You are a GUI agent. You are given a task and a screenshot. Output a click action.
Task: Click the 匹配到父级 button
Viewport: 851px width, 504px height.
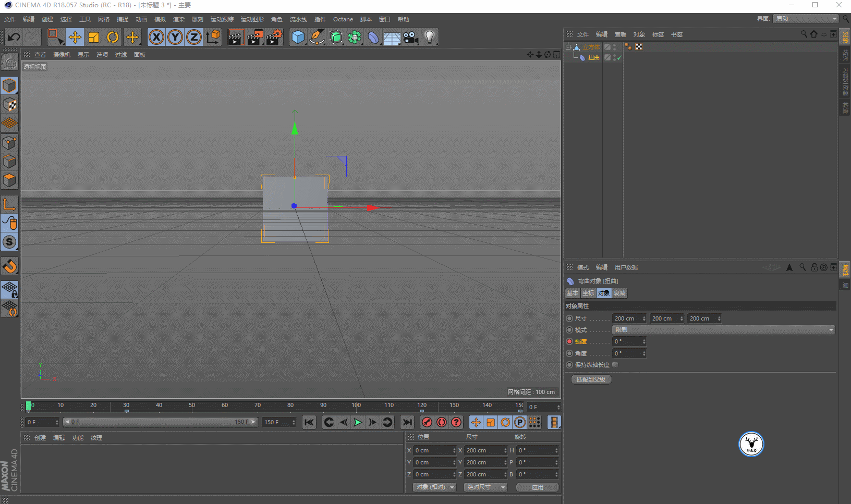[591, 379]
